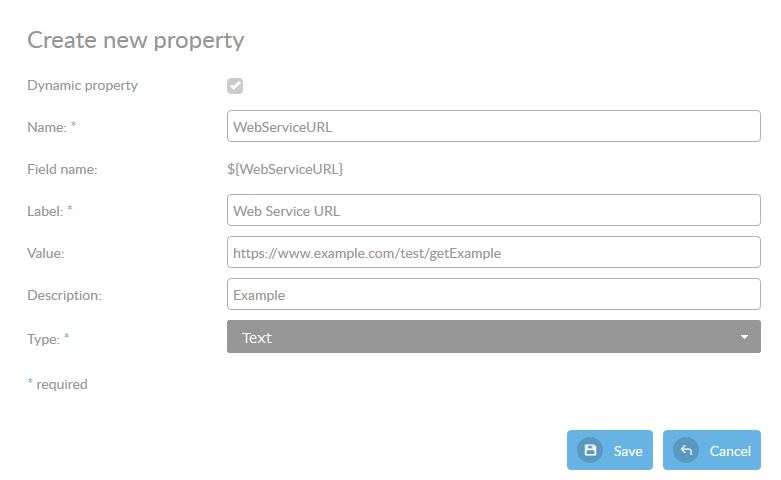Click the "Description:" form label
781x480 pixels.
(64, 295)
